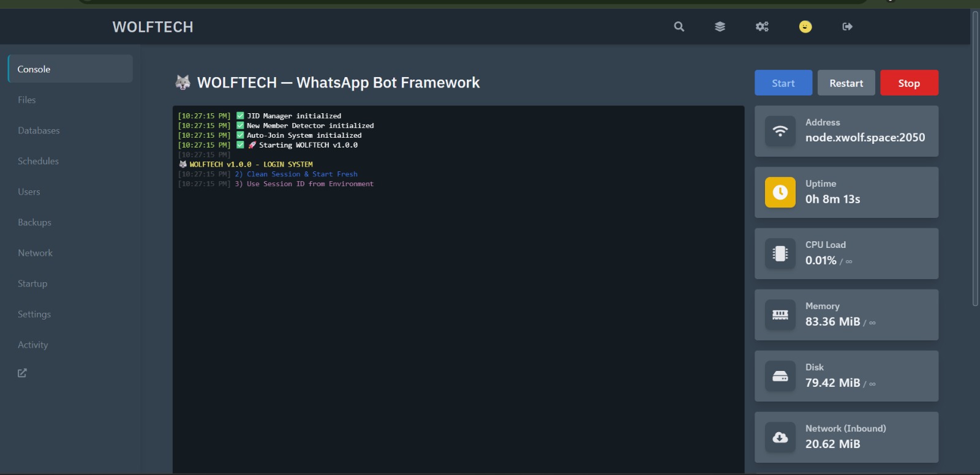Viewport: 980px width, 475px height.
Task: Click the 'New Member Detector initialized' log line
Action: [276, 125]
